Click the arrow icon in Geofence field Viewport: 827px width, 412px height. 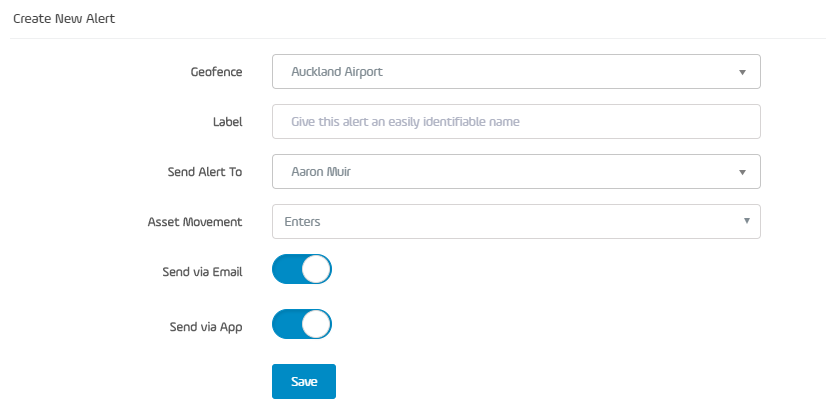point(742,72)
